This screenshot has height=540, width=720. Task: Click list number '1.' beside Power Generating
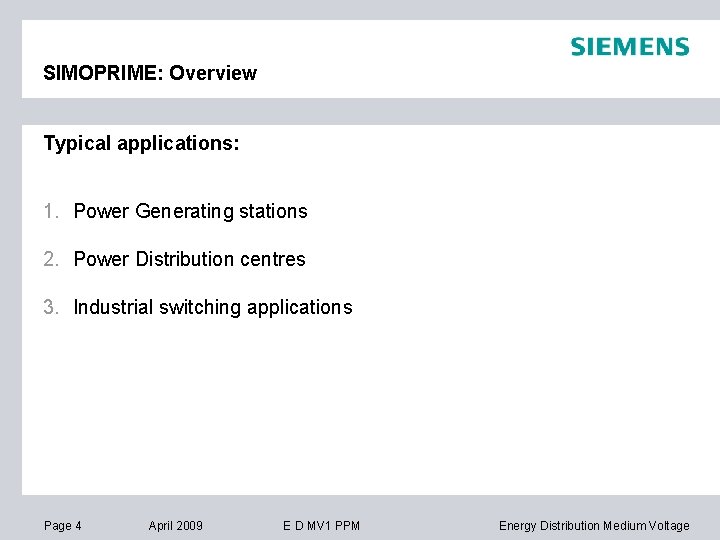point(51,212)
